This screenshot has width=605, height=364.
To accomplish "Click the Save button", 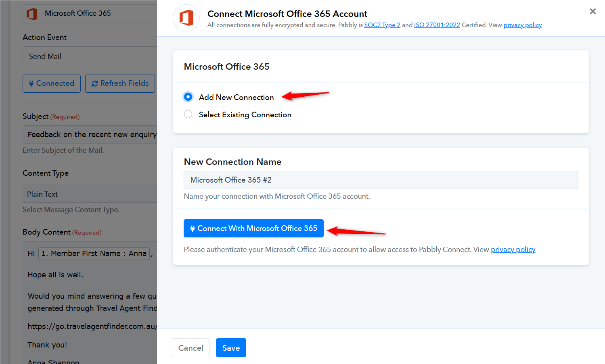I will click(x=231, y=347).
